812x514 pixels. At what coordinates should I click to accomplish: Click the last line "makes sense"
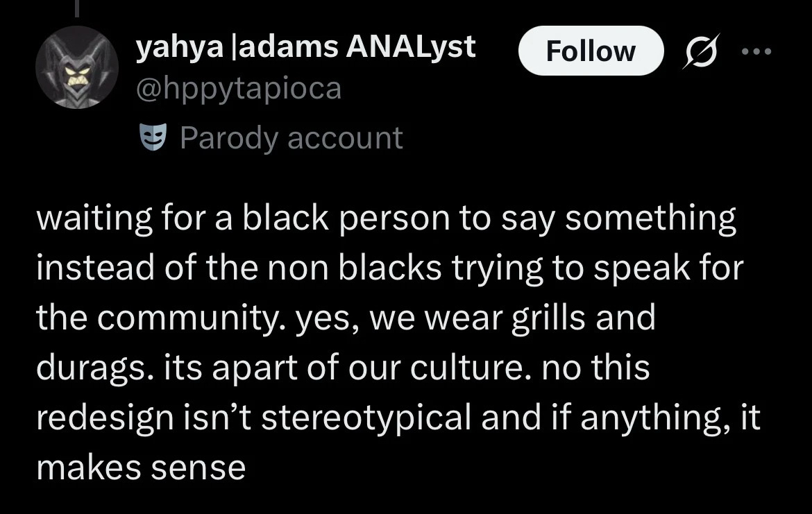pyautogui.click(x=141, y=468)
